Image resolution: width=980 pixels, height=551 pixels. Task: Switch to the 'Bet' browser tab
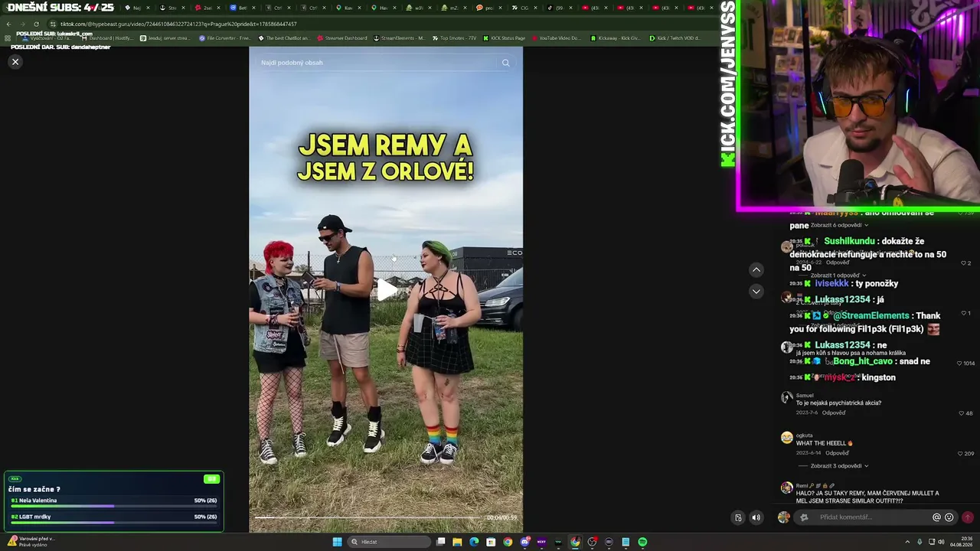tap(242, 8)
